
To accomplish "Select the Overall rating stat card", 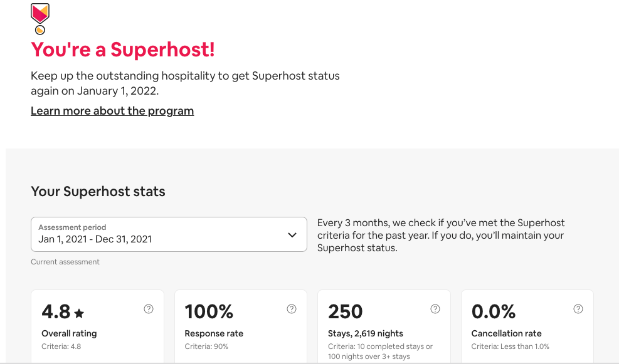I will pyautogui.click(x=97, y=326).
